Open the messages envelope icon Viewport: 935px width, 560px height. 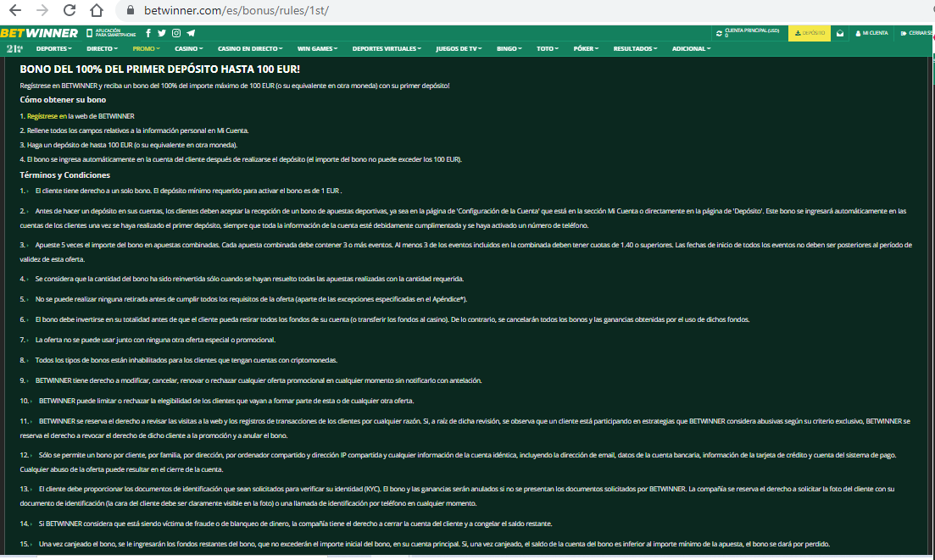point(839,33)
